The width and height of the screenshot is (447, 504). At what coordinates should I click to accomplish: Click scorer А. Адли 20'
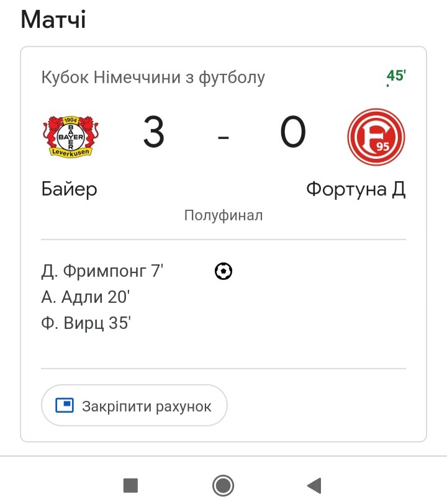[x=86, y=297]
